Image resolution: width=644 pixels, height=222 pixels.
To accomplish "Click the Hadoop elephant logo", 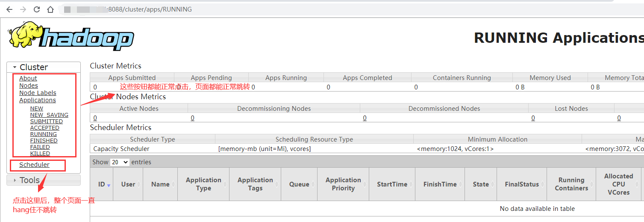I will (x=71, y=36).
